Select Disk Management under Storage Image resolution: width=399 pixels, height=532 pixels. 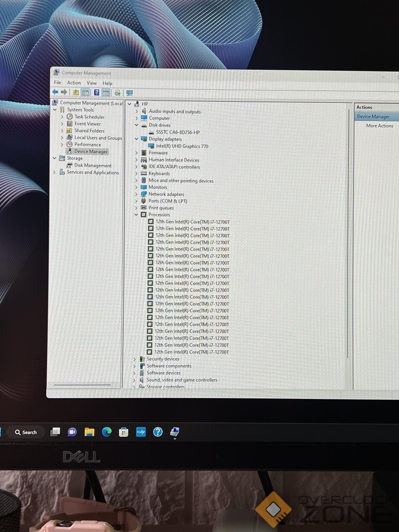[93, 165]
